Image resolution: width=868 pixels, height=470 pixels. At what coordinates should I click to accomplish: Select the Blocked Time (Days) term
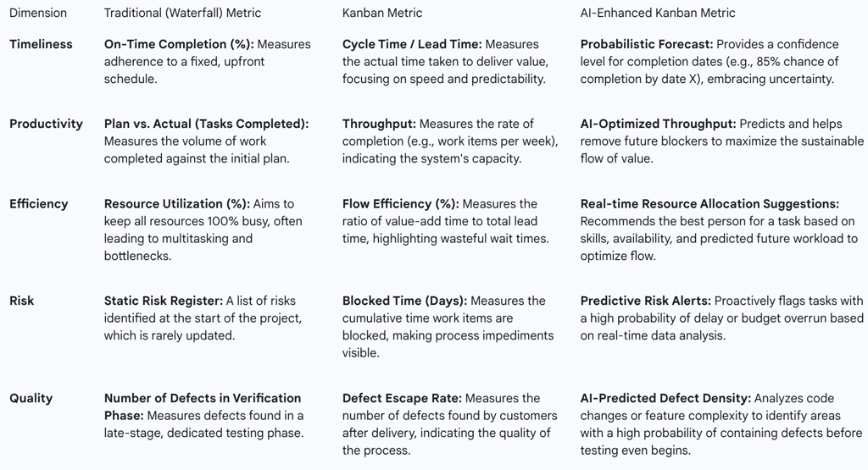coord(404,301)
